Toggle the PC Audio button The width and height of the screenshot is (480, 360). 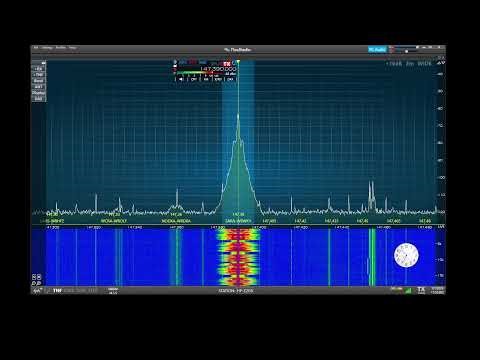tap(377, 50)
